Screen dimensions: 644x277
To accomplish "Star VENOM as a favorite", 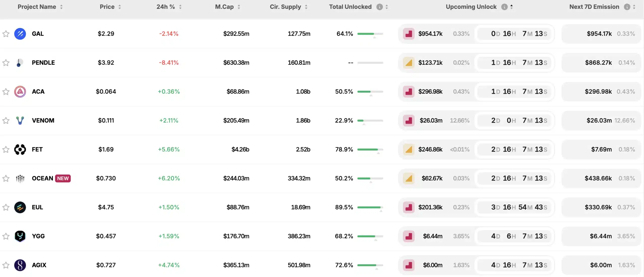I will 6,121.
